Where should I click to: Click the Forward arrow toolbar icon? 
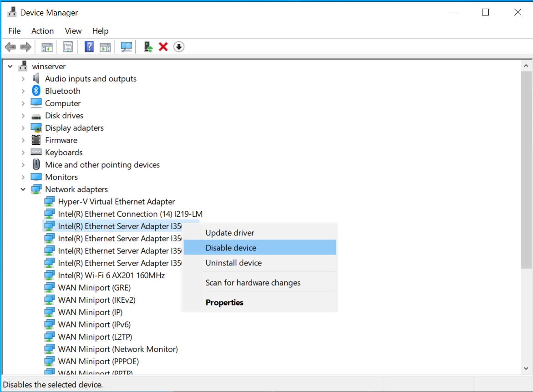[26, 47]
